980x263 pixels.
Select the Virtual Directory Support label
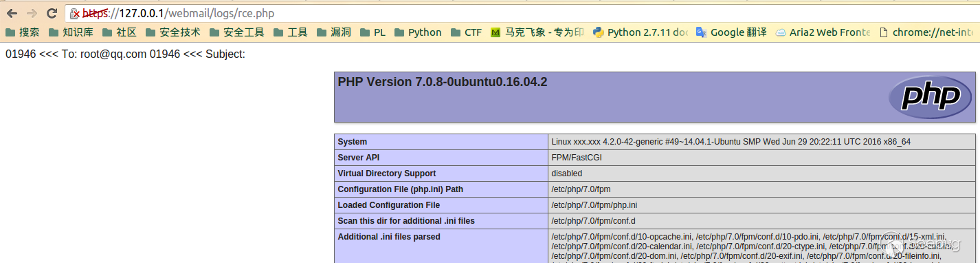coord(441,173)
